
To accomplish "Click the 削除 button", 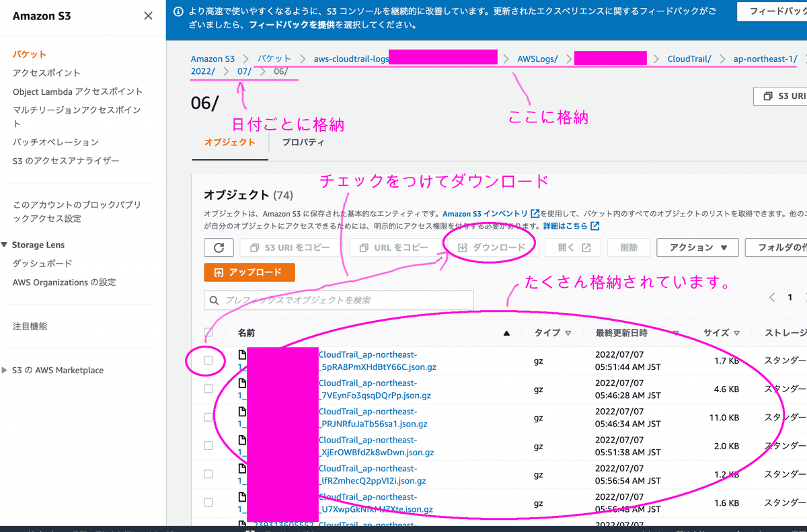I will pyautogui.click(x=629, y=248).
